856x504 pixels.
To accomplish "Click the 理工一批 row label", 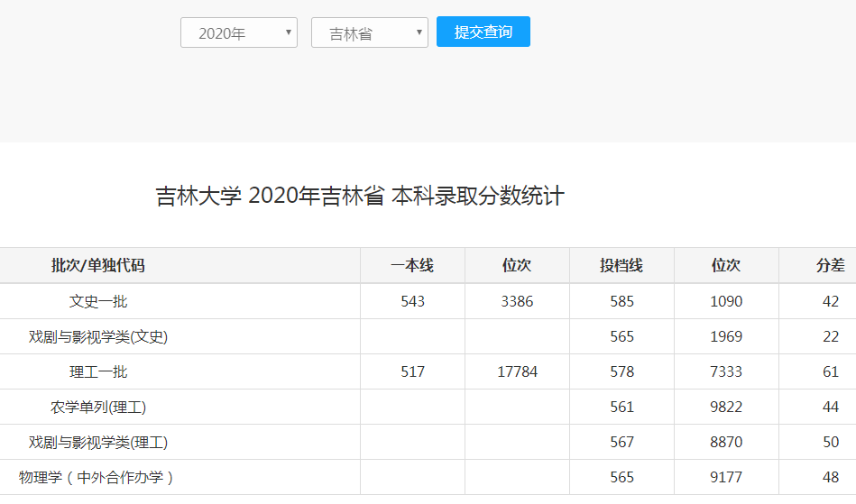I will coord(97,372).
